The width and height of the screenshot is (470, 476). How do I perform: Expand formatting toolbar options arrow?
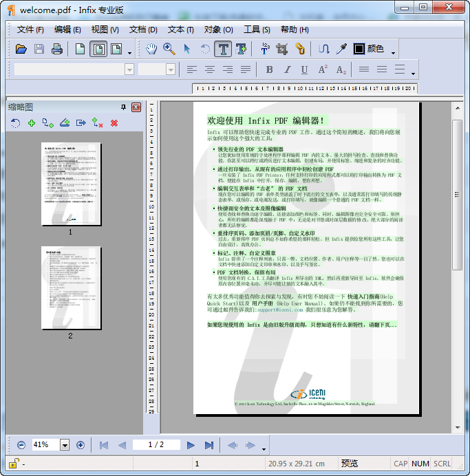pos(413,74)
